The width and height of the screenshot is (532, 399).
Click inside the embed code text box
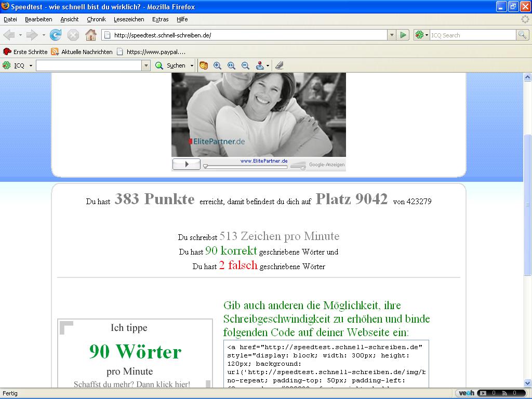(326, 364)
